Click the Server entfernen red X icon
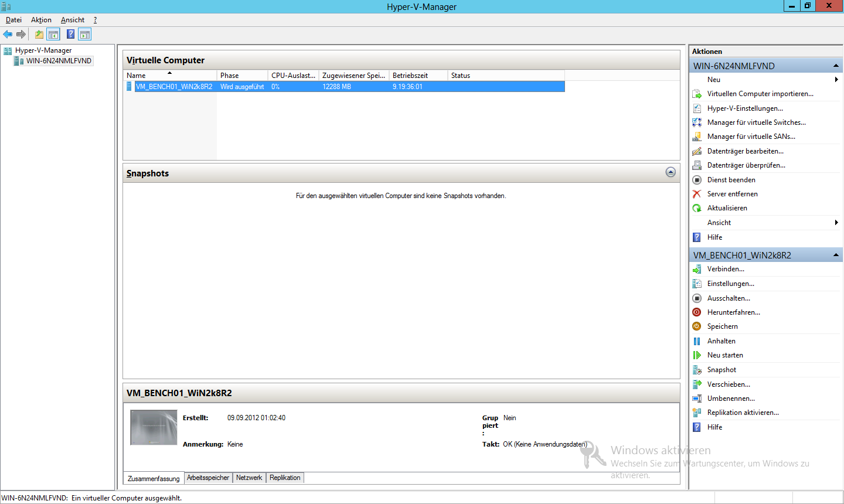 697,194
